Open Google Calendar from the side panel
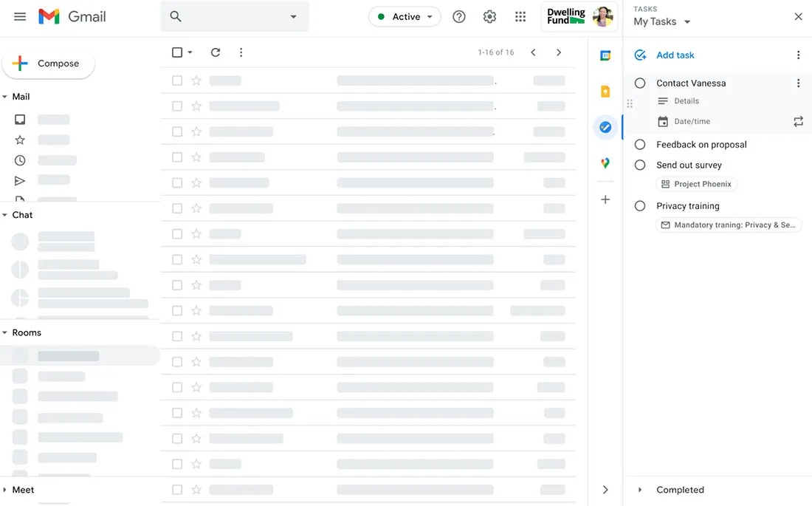 tap(605, 54)
